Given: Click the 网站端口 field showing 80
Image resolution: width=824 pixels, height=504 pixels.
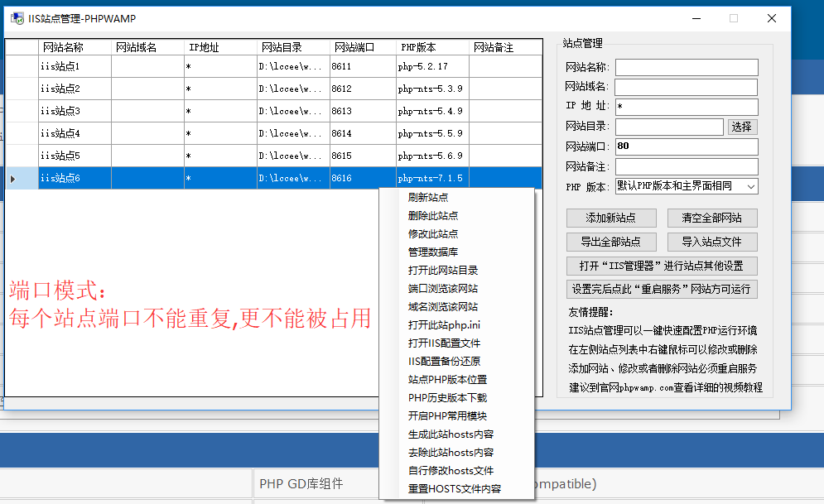Looking at the screenshot, I should (x=686, y=147).
